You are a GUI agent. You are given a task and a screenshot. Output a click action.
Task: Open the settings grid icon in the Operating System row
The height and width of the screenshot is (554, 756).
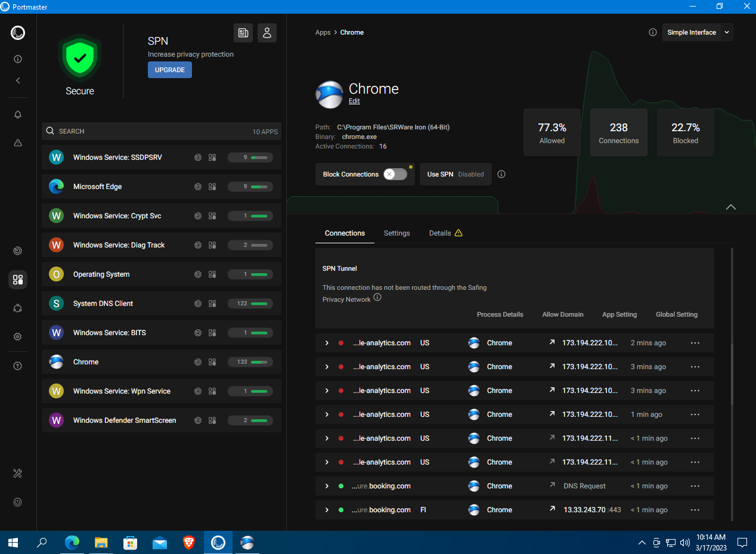(212, 274)
